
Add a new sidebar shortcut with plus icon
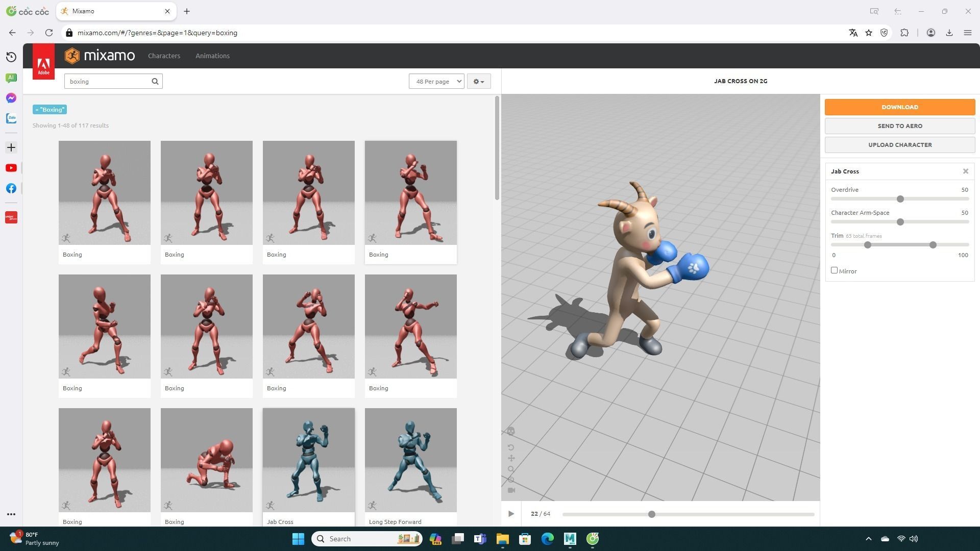click(11, 148)
